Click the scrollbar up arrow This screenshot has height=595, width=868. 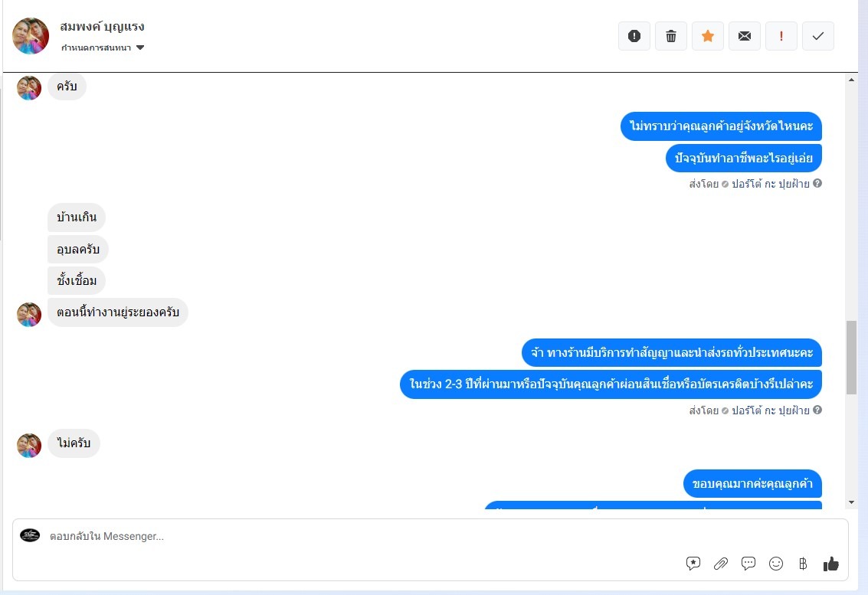[851, 80]
